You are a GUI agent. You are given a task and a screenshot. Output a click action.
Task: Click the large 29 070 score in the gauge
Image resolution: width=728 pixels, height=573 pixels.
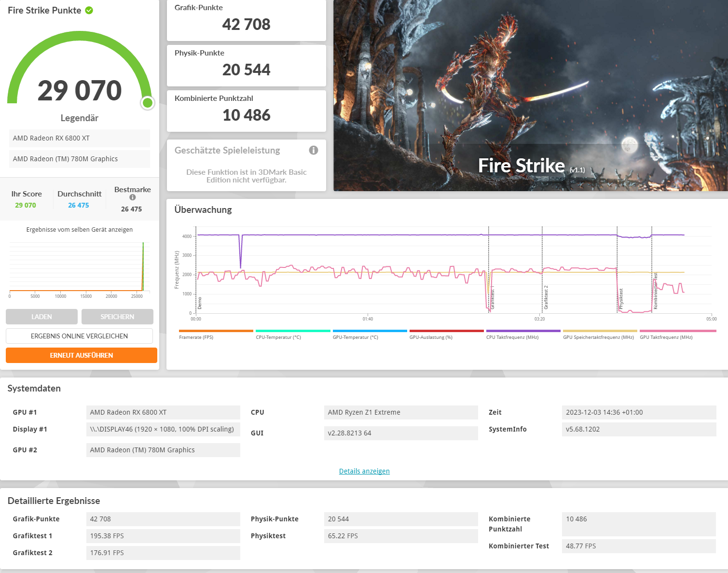click(x=80, y=90)
